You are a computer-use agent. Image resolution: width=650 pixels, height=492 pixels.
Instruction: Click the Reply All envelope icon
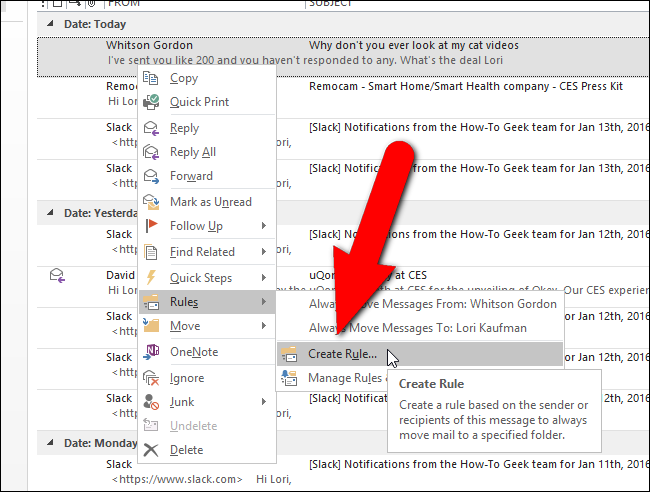(151, 152)
